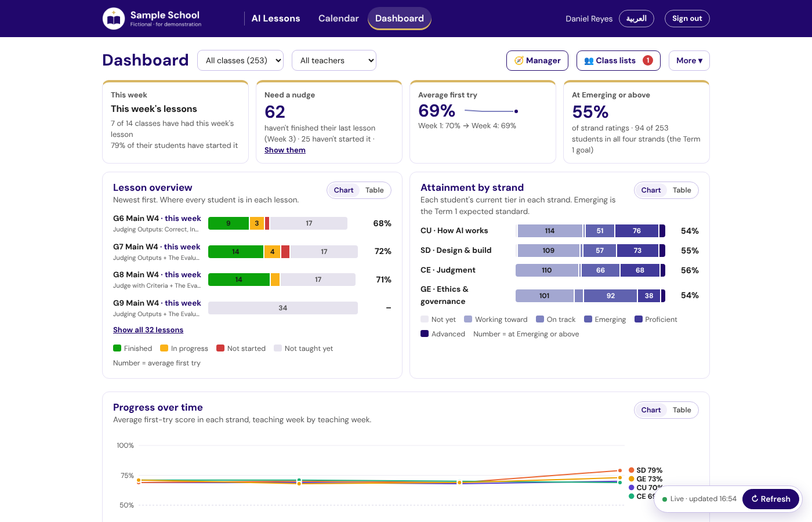Switch Progress over time to Chart view

651,410
